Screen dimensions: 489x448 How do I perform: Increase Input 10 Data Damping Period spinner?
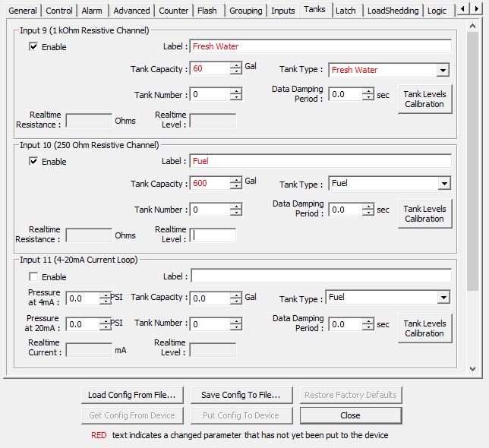pos(368,206)
